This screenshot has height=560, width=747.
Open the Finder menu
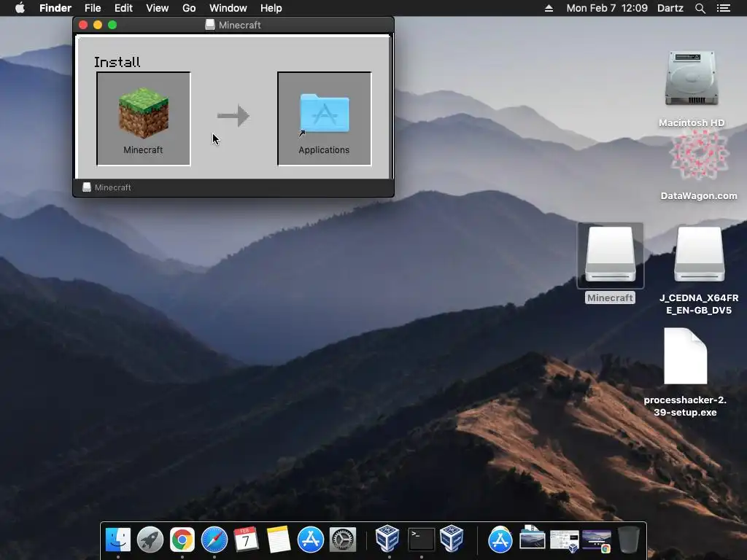click(55, 8)
